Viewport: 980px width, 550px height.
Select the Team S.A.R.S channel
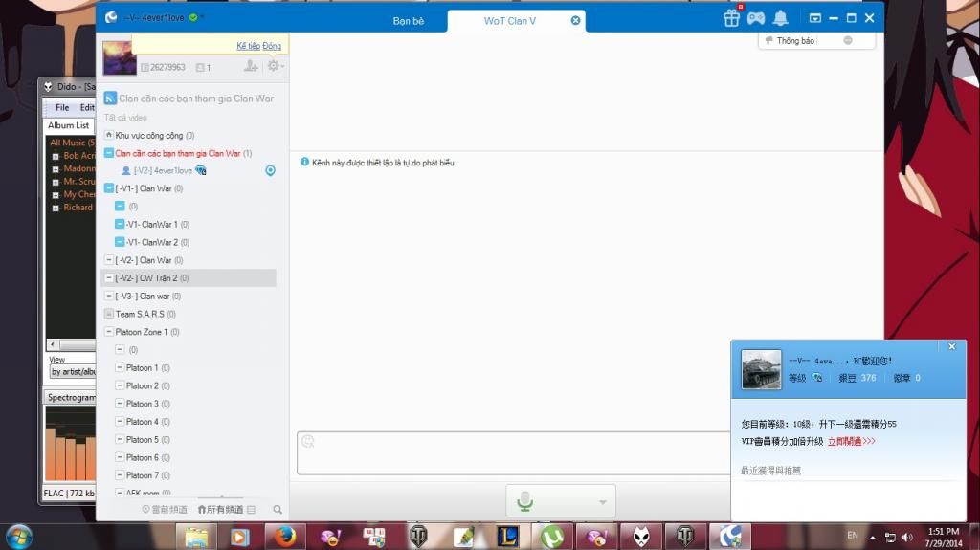tap(145, 315)
